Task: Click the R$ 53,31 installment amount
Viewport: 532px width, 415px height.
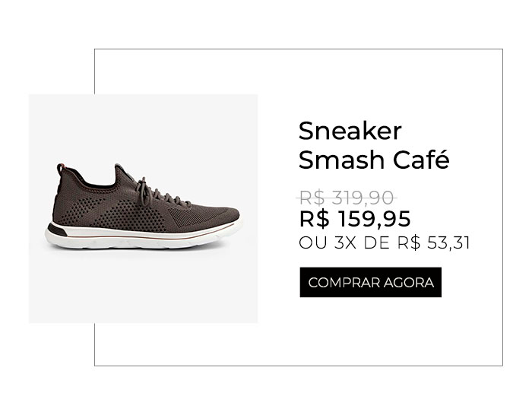Action: click(x=434, y=243)
